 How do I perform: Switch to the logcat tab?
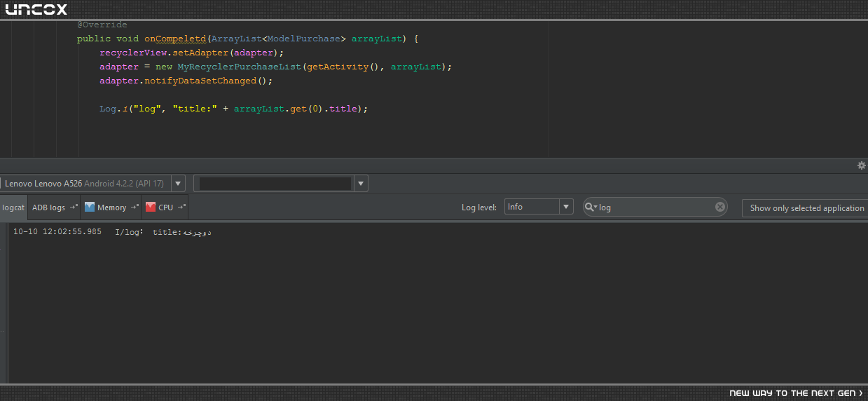coord(13,208)
